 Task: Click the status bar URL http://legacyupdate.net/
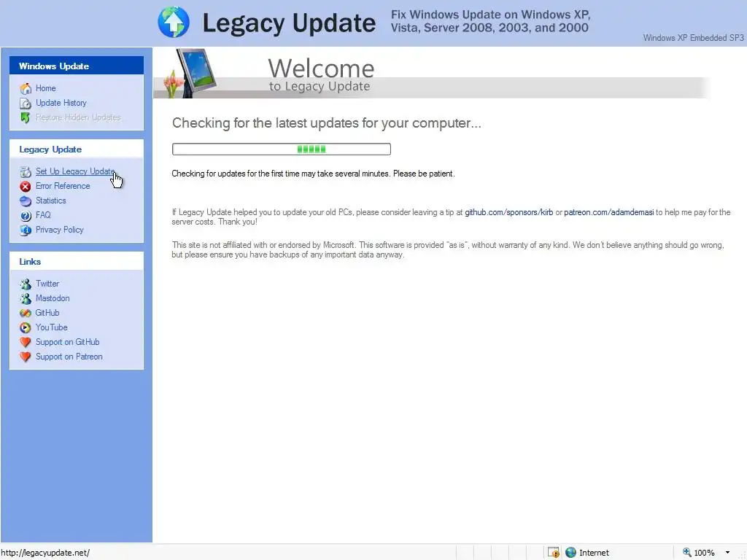click(x=46, y=553)
